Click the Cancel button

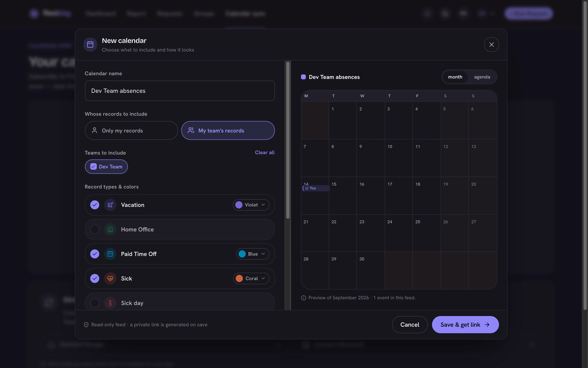(x=410, y=325)
